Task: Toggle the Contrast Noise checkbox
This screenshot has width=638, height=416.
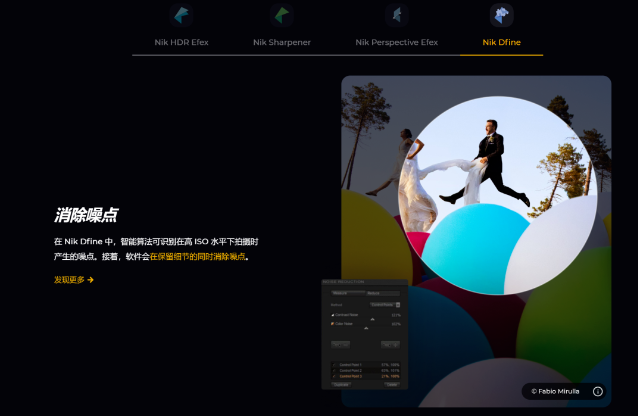Action: [333, 314]
